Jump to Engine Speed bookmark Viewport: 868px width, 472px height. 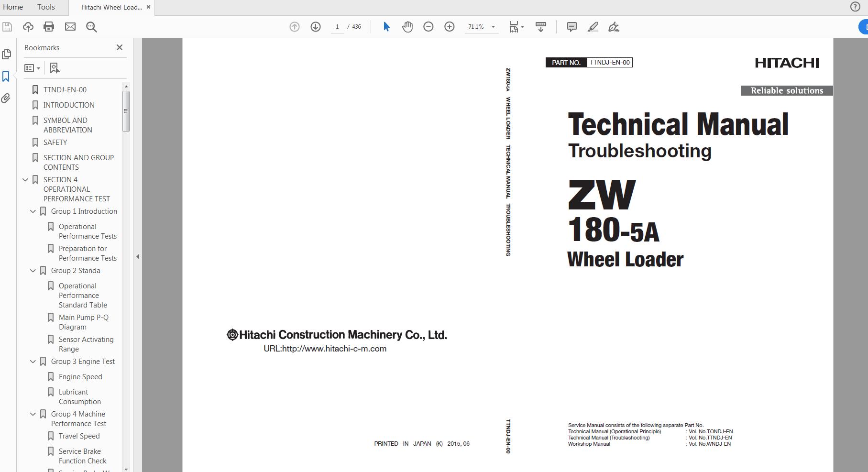(x=80, y=377)
